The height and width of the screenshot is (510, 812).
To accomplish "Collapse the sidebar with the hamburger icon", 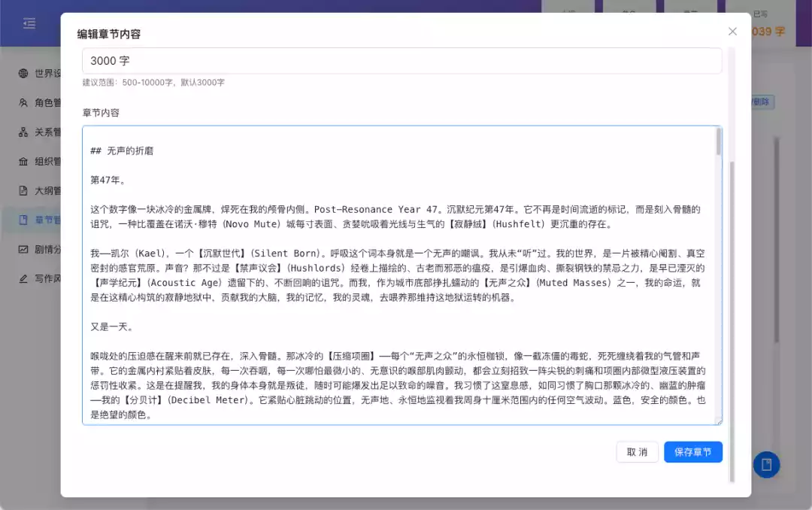I will pos(29,23).
